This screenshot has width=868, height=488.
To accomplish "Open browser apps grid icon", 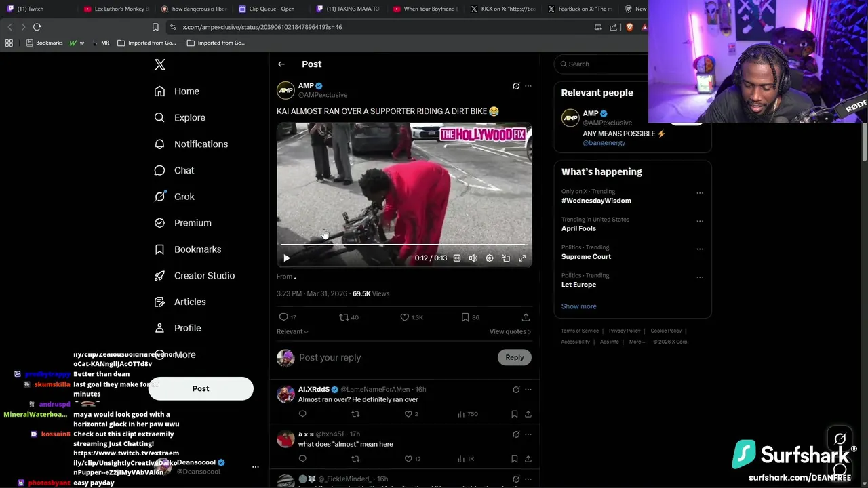I will [x=9, y=43].
